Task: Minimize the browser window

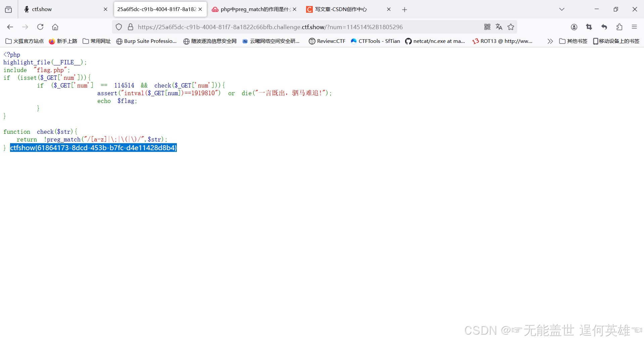Action: 597,9
